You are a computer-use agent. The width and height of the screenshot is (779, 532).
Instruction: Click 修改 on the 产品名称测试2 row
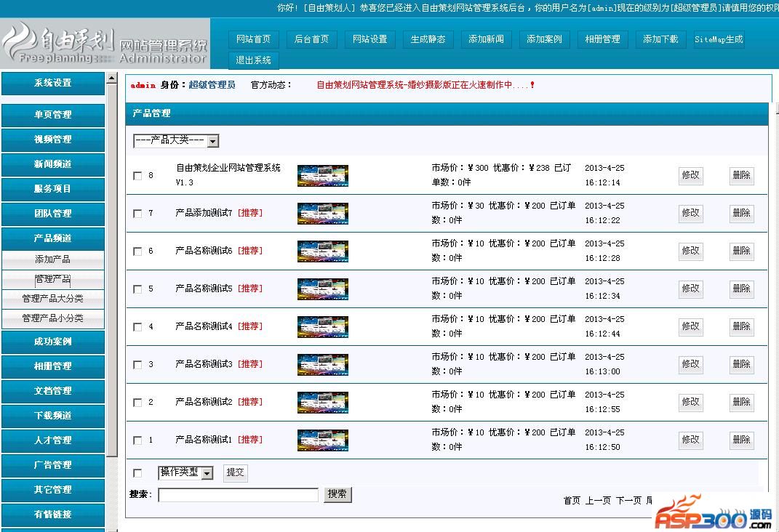tap(690, 403)
